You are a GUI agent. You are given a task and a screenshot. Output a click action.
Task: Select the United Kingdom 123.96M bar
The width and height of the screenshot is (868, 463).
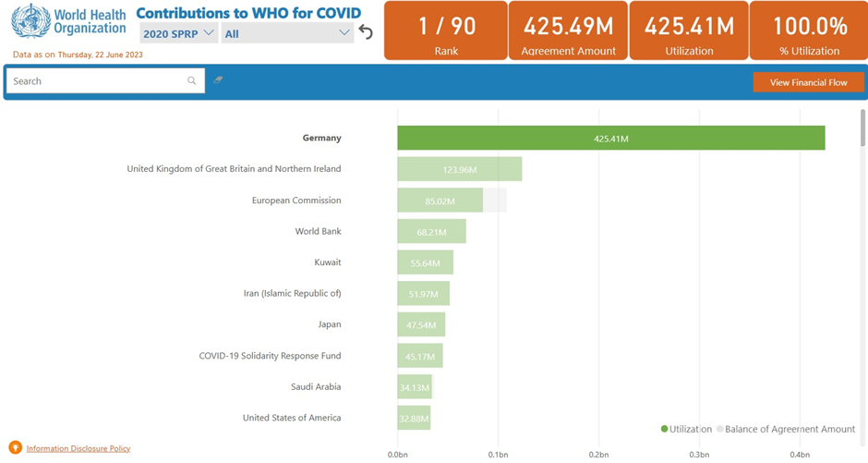pos(459,169)
